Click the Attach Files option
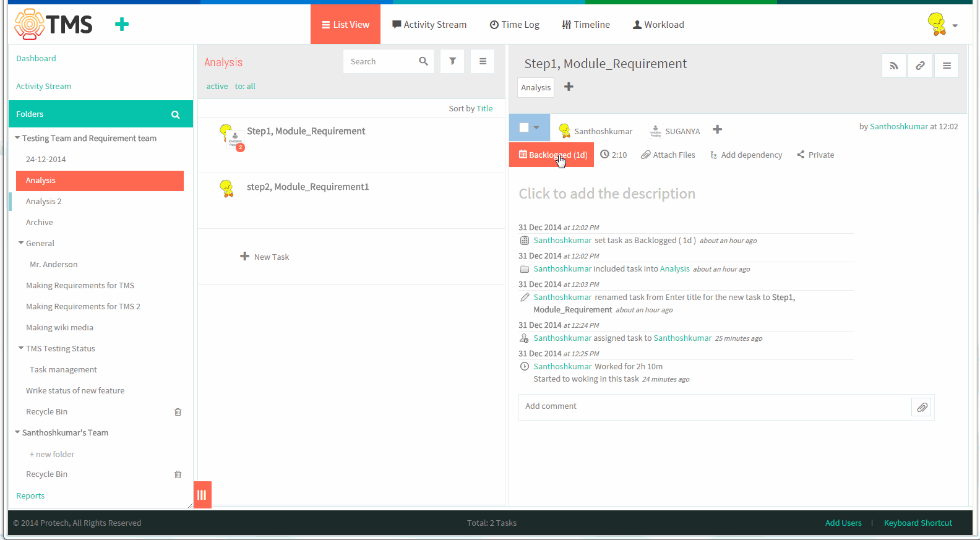980x540 pixels. 668,155
